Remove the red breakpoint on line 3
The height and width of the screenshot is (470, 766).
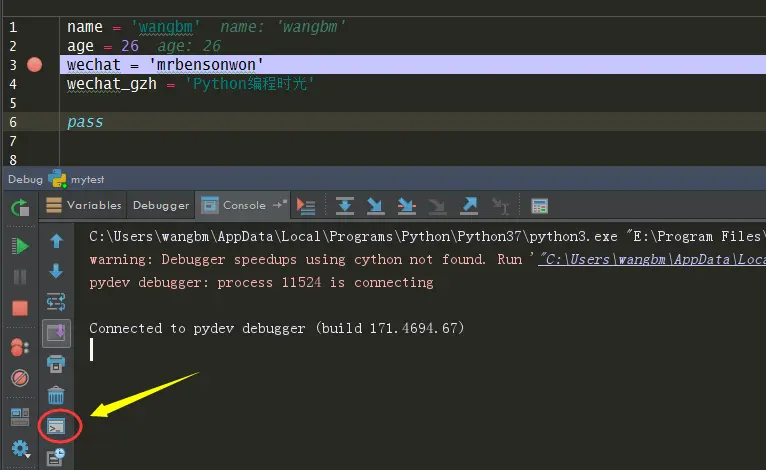(x=34, y=64)
